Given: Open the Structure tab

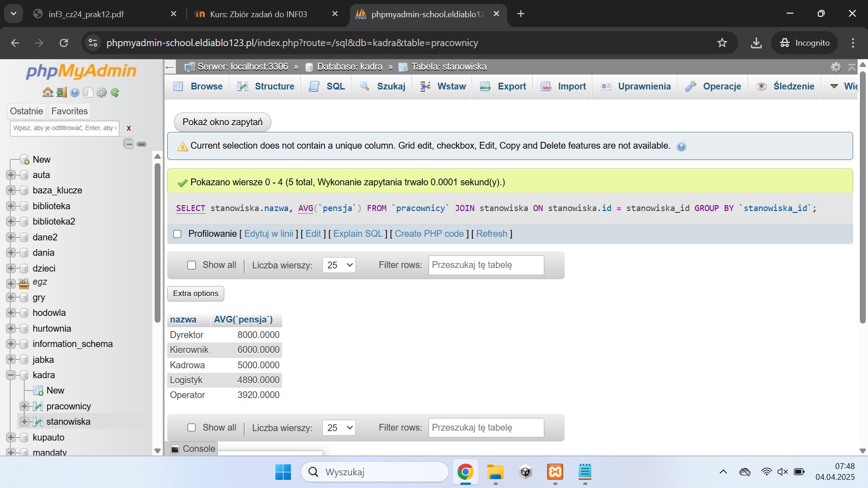Looking at the screenshot, I should click(x=265, y=86).
